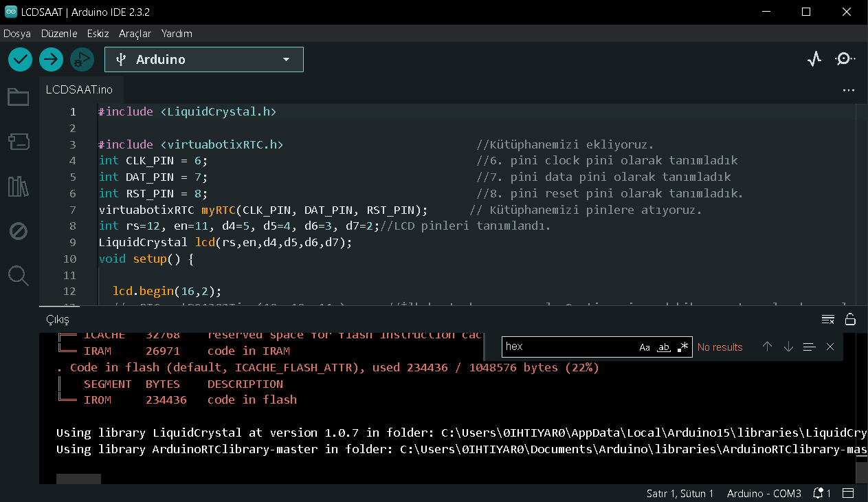Click the "void setup() {" line

(x=146, y=259)
